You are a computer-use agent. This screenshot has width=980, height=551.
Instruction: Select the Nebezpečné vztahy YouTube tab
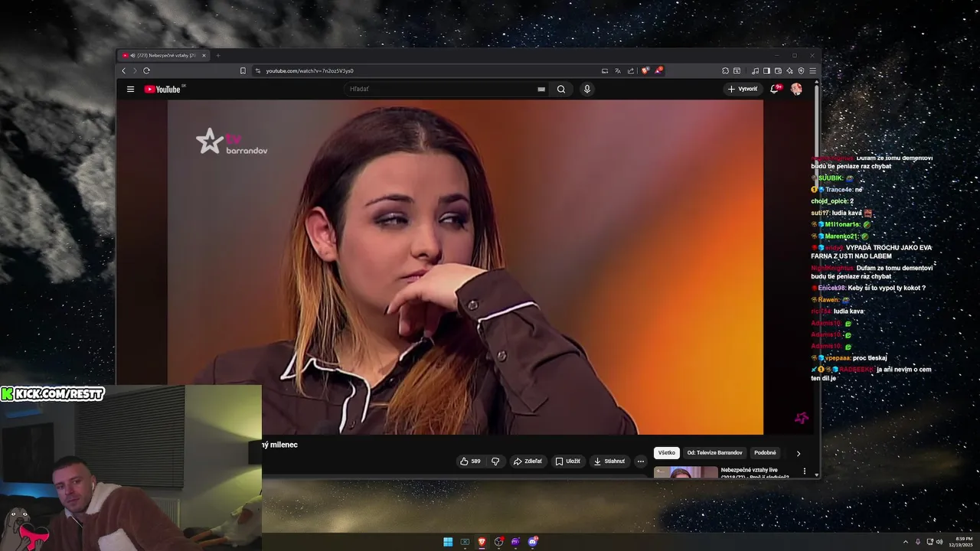coord(163,55)
